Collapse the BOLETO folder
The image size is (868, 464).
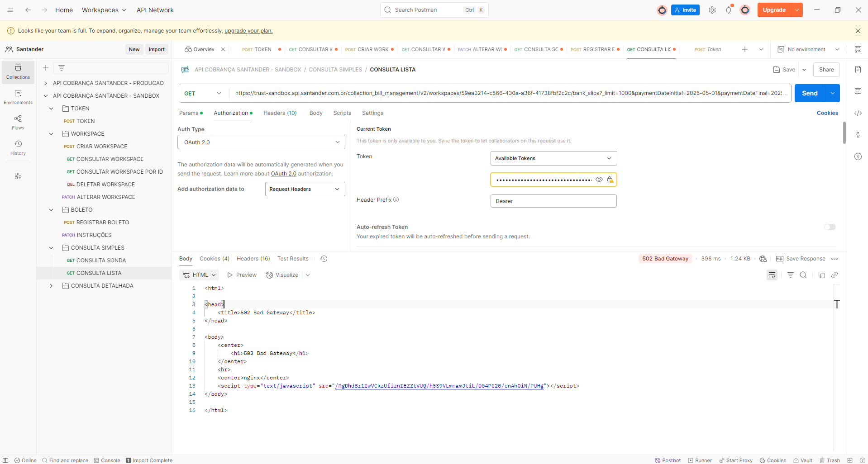[x=51, y=210]
